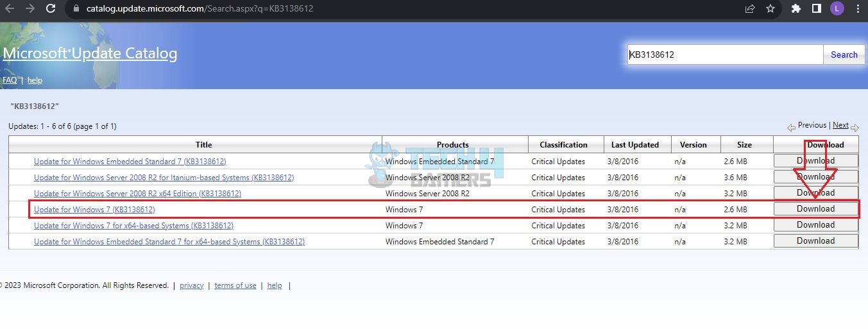Screen dimensions: 868x329
Task: Download the Update for Windows 7 2.6 MB
Action: pos(816,209)
